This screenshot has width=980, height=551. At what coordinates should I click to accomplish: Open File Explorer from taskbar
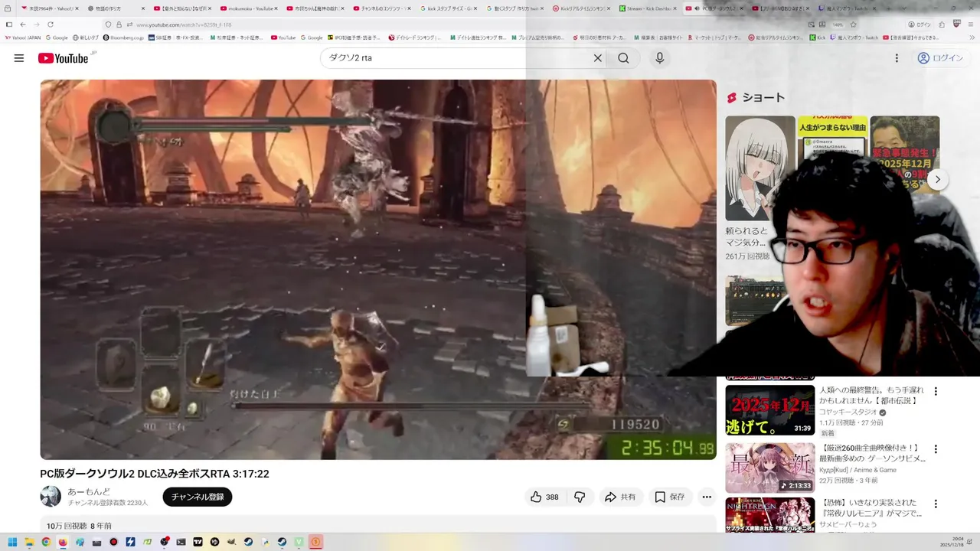point(29,542)
